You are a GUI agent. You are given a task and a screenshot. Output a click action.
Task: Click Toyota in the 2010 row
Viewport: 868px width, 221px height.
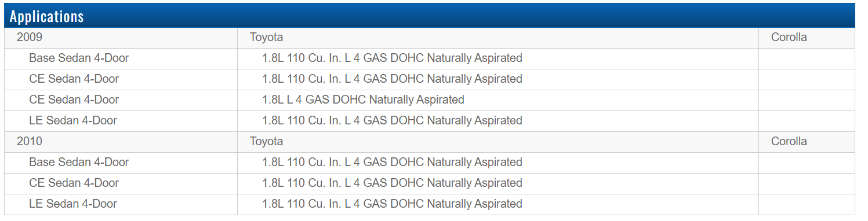tap(267, 142)
